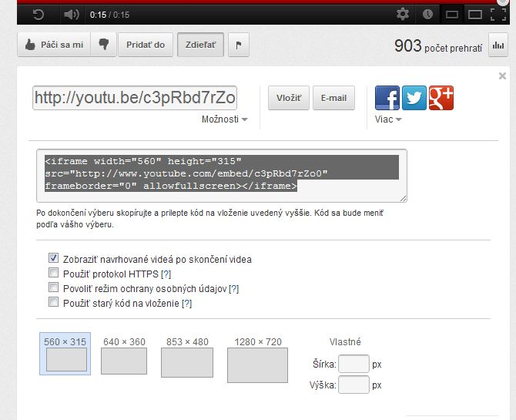The height and width of the screenshot is (420, 516).
Task: Click the custom "Šírka" width field
Action: coord(353,364)
